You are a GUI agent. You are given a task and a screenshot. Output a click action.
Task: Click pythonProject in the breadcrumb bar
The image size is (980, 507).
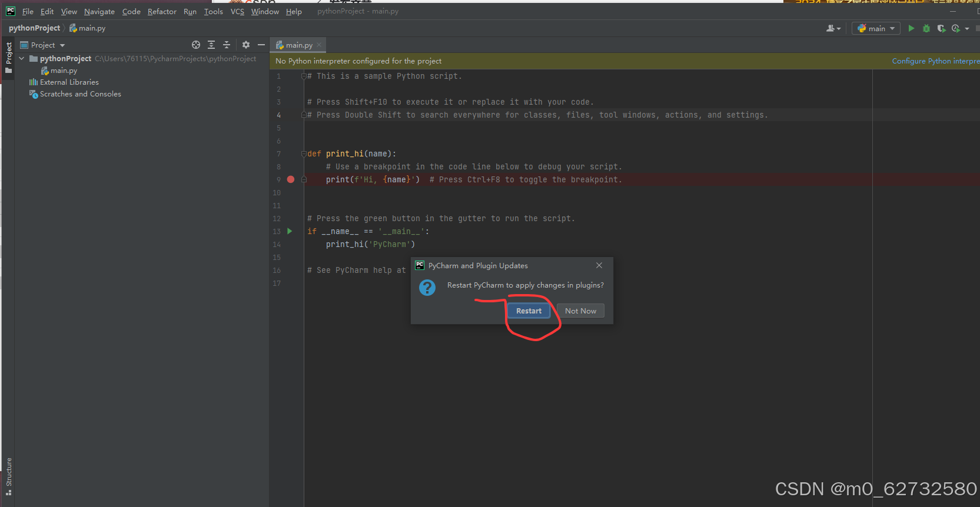34,28
